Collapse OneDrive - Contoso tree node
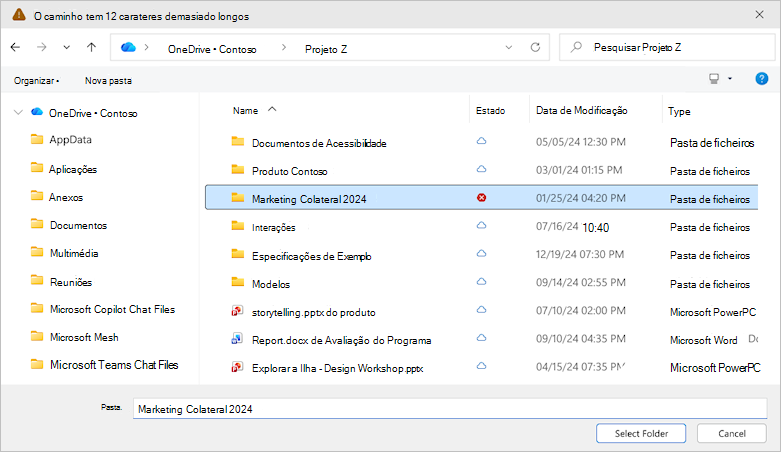This screenshot has height=452, width=781. [18, 113]
